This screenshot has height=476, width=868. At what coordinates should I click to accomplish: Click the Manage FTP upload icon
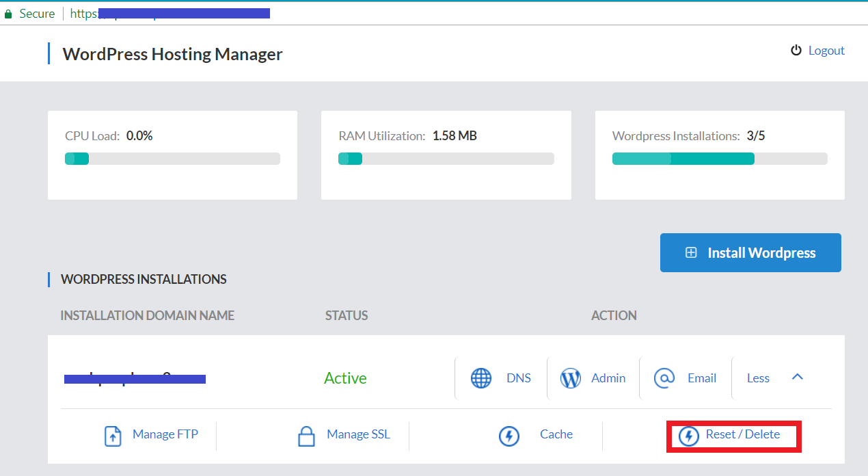(x=113, y=436)
